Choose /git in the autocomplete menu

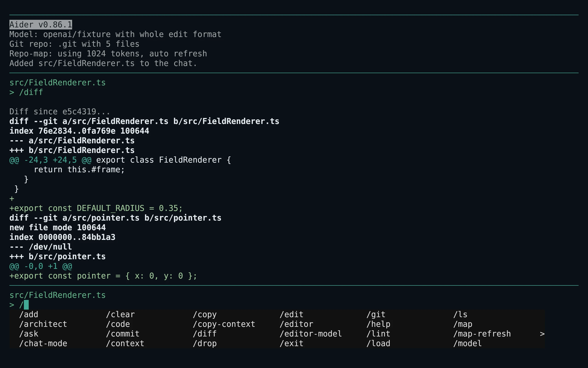tap(376, 314)
